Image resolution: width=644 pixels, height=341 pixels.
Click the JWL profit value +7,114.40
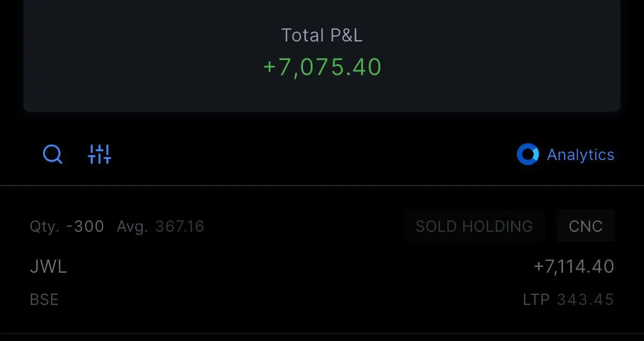tap(574, 267)
